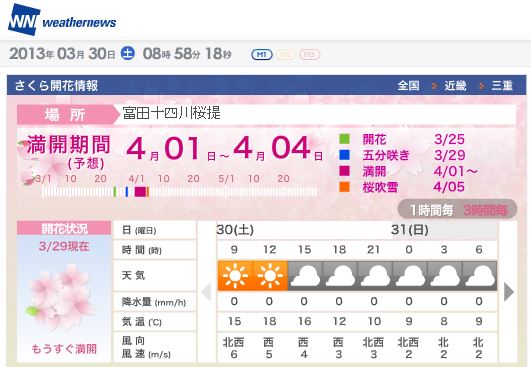
Task: Click the 開花状況 panel header
Action: click(x=64, y=229)
